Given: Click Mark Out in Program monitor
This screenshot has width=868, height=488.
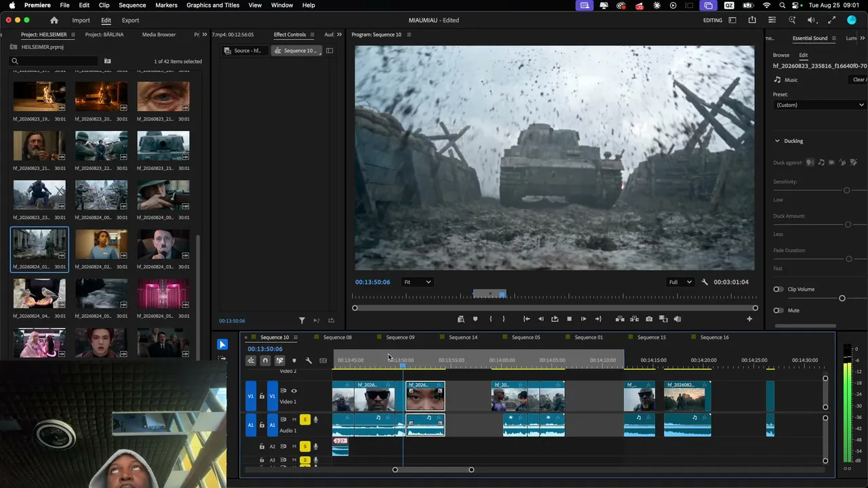Looking at the screenshot, I should [x=503, y=319].
